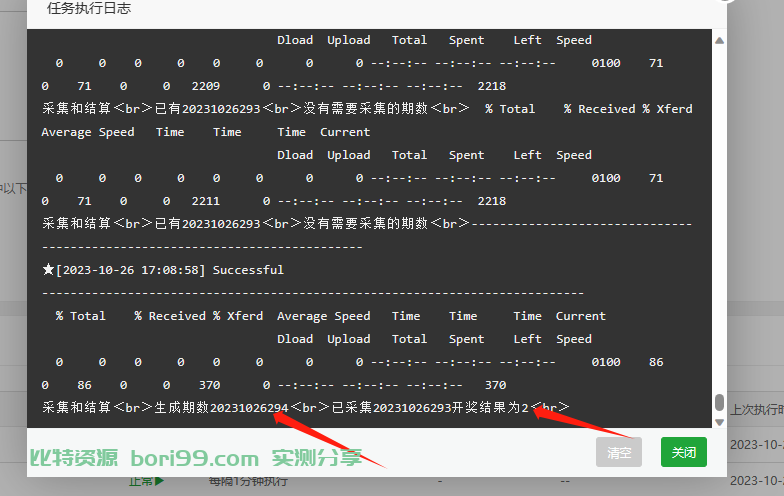Image resolution: width=784 pixels, height=496 pixels.
Task: Click the green 关闭 button
Action: 684,452
